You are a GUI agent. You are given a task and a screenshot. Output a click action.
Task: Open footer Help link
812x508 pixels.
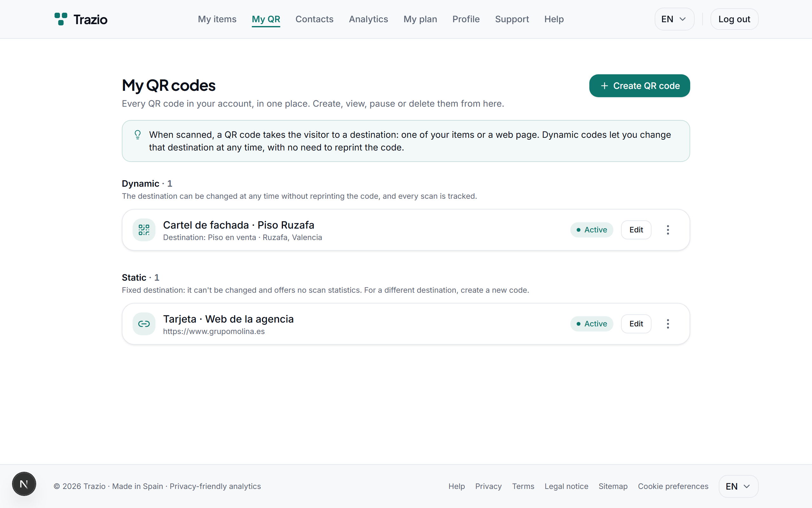457,486
